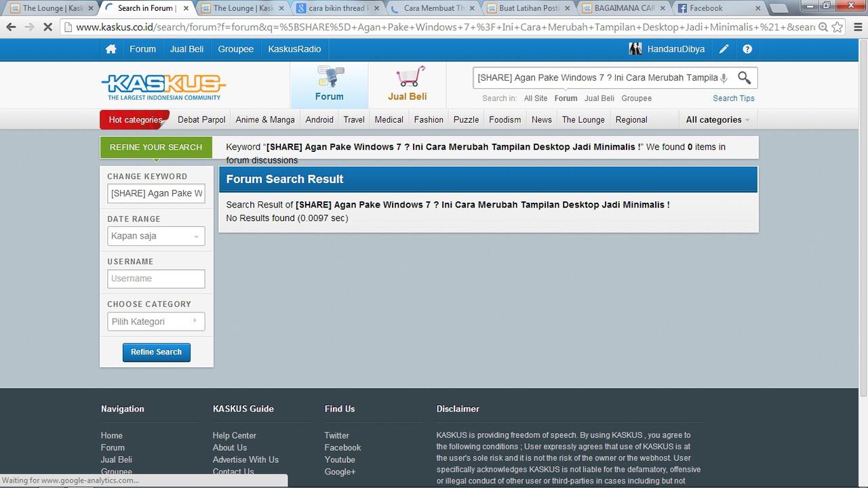Select the Forum section with chat icon
The height and width of the screenshot is (488, 868).
tap(330, 85)
